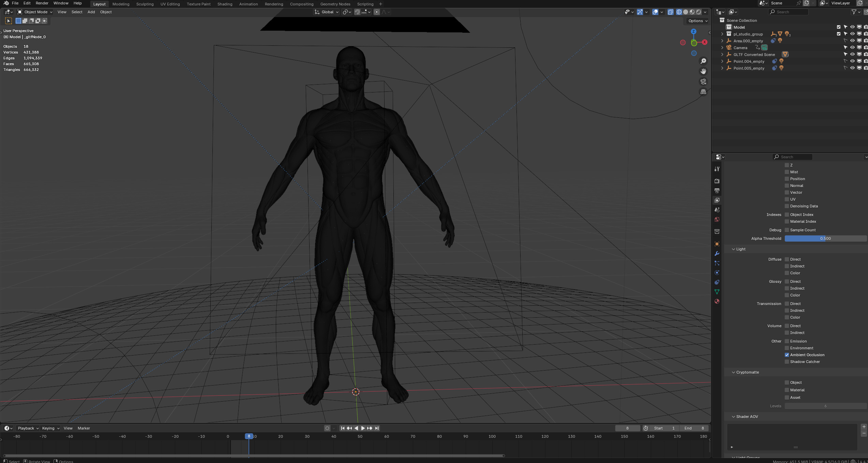
Task: Click frame 8 playhead marker in timeline
Action: click(x=249, y=436)
